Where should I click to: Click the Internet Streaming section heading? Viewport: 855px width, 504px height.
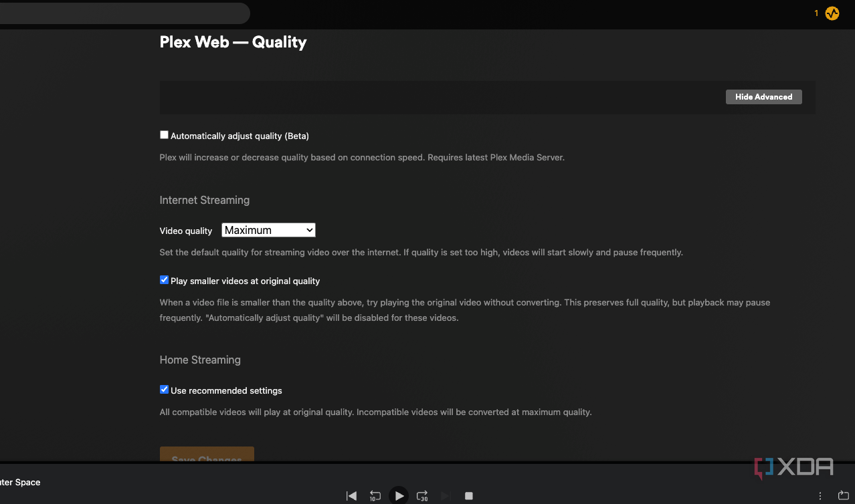(204, 200)
